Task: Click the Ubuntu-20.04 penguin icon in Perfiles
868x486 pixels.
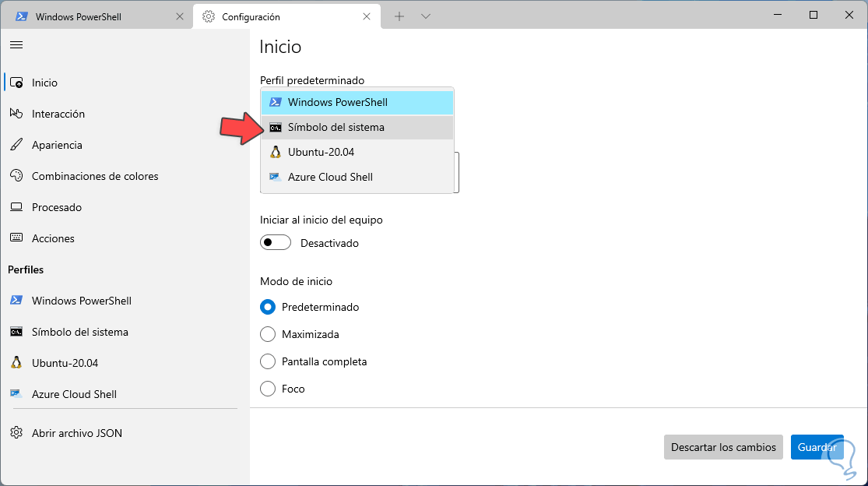Action: (16, 363)
